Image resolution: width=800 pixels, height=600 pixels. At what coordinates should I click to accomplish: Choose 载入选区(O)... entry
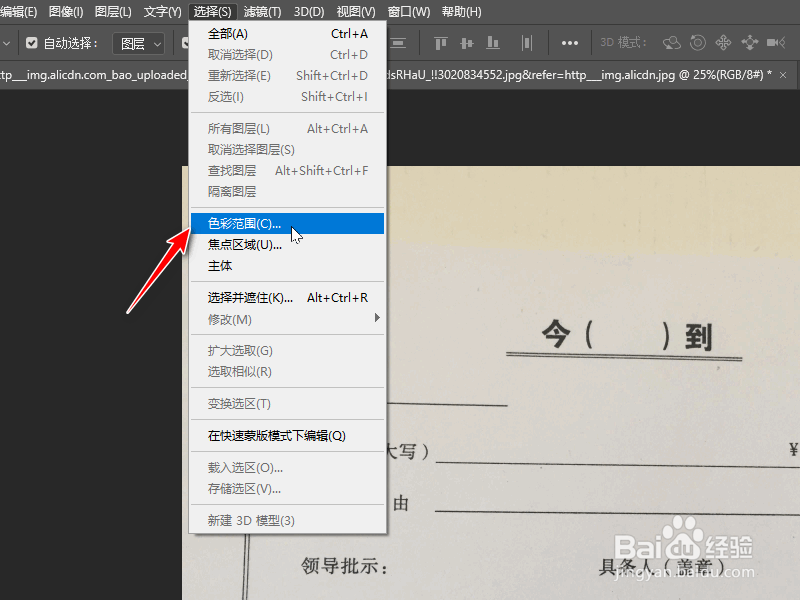(288, 468)
